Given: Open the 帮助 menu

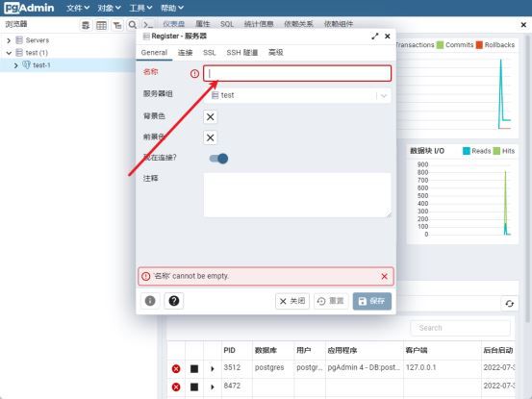Looking at the screenshot, I should point(171,8).
